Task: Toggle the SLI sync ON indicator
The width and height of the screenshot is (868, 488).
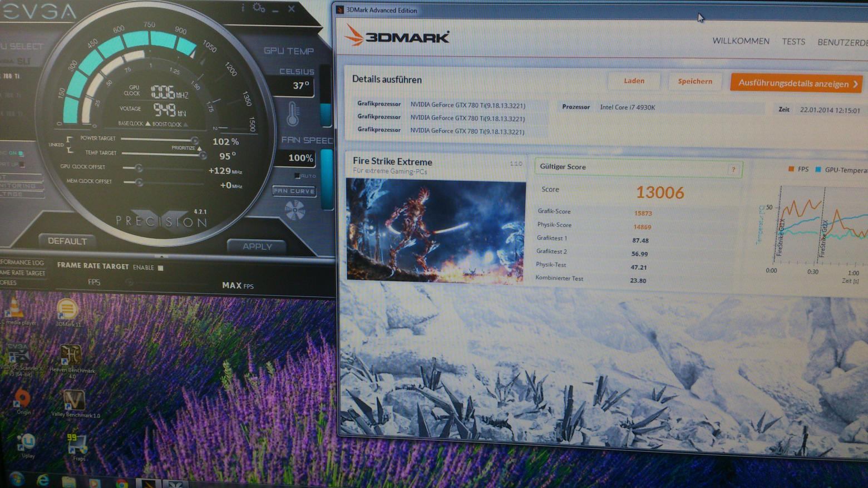Action: (x=21, y=153)
